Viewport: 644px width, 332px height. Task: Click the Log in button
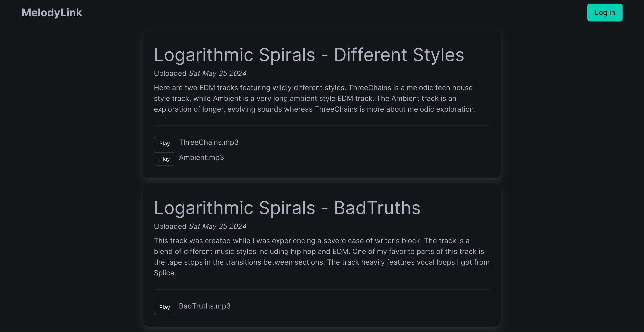pyautogui.click(x=604, y=13)
